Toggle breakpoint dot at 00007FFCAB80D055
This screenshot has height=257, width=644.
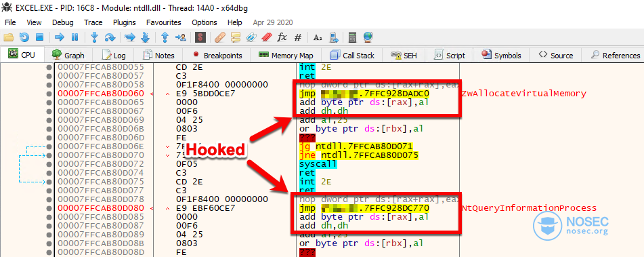49,67
